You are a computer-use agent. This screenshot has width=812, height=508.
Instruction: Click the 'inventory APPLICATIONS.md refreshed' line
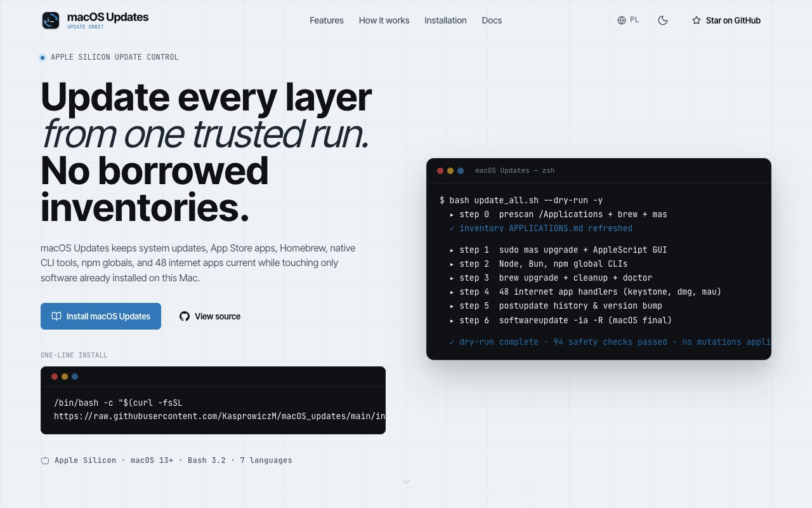point(541,228)
